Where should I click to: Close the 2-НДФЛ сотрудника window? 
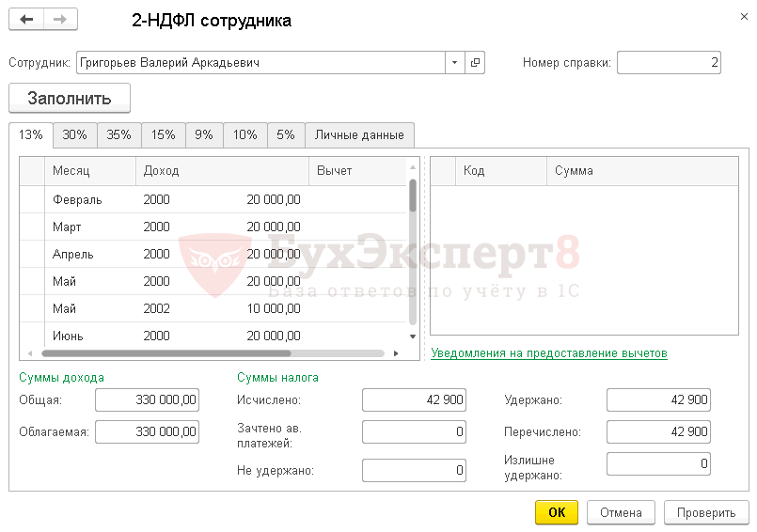tap(744, 17)
